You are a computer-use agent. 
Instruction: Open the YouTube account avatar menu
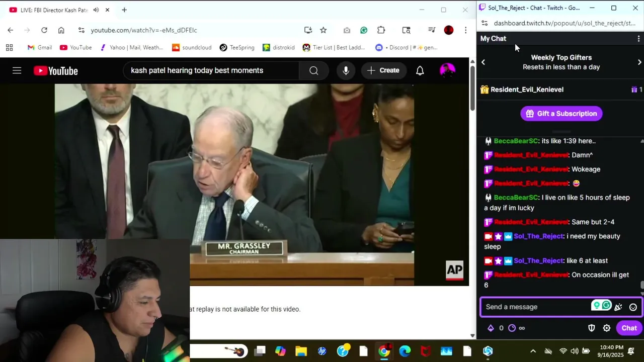[x=447, y=71]
